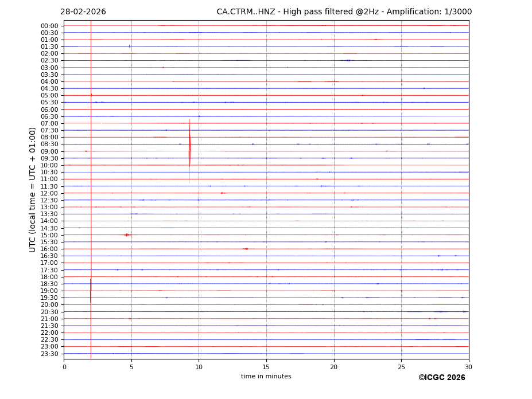Select the 08:30 time label
This screenshot has width=532, height=399.
click(49, 144)
